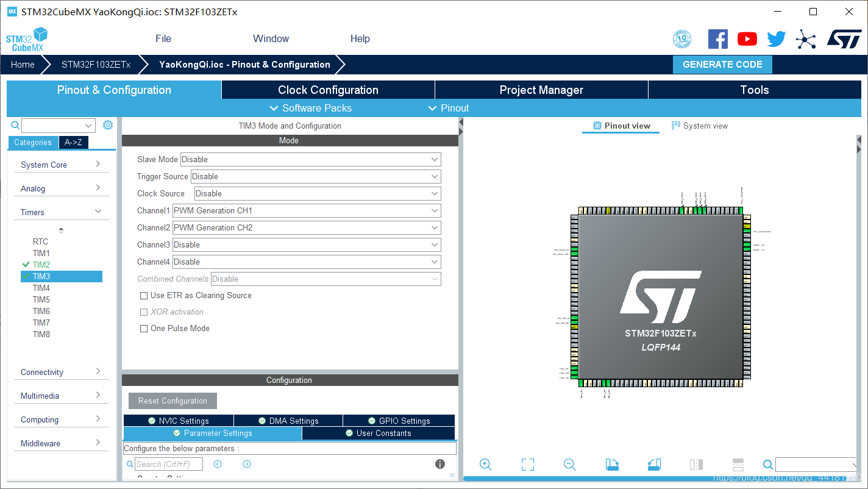Open the Facebook icon link

coord(717,39)
